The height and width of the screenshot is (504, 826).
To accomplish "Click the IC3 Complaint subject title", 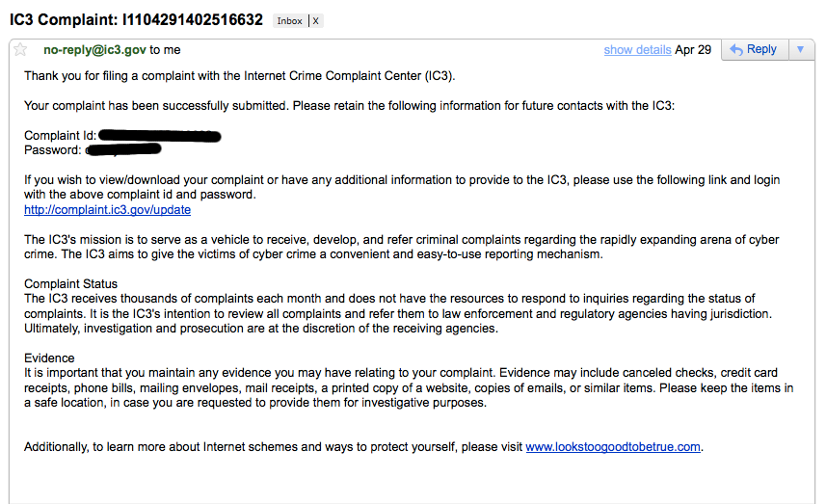I will [x=137, y=20].
